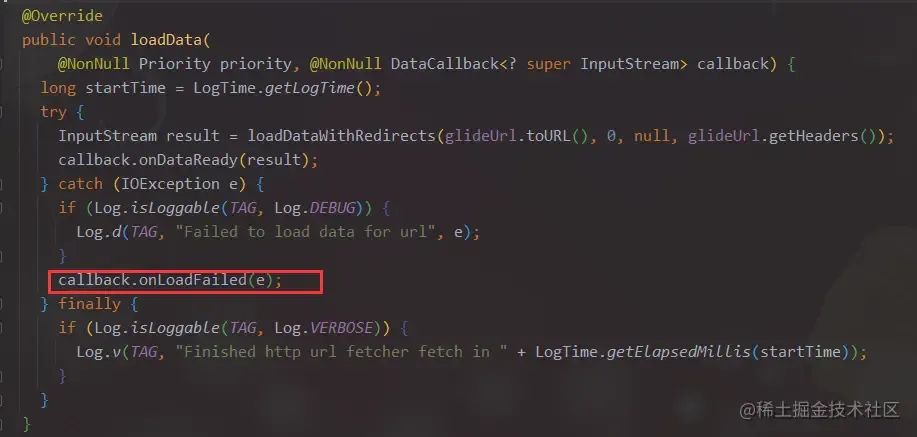
Task: Click the IOException type in catch
Action: pos(166,184)
